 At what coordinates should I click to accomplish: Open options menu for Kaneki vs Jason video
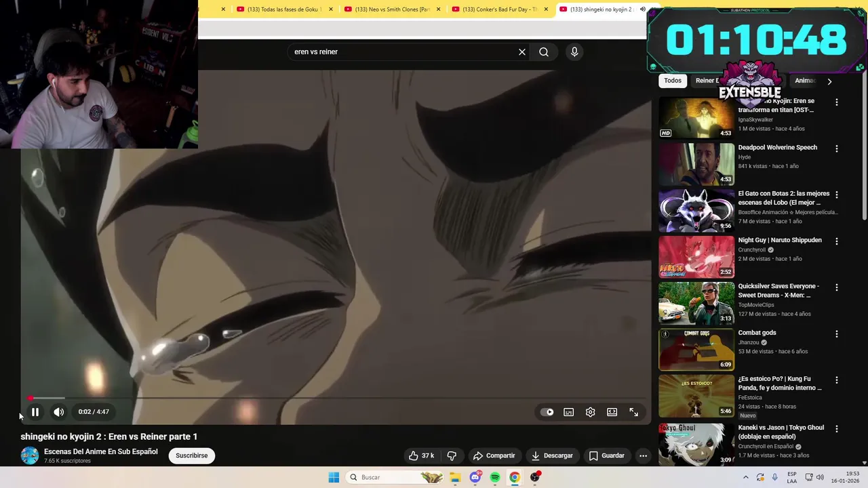click(x=837, y=429)
